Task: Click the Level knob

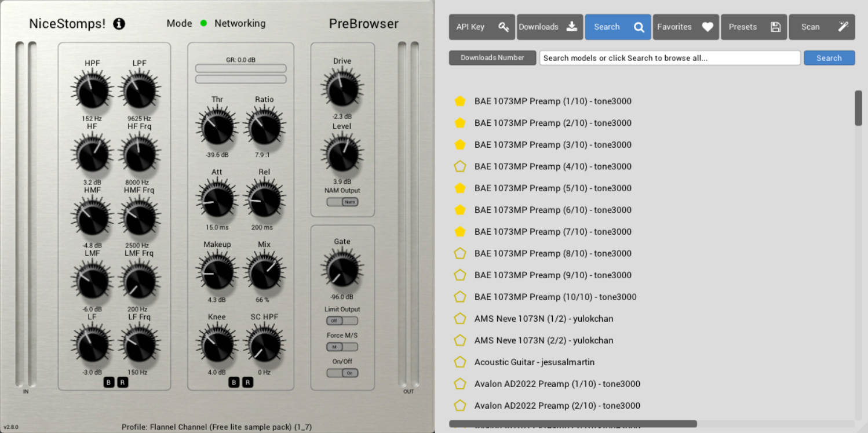Action: 342,154
